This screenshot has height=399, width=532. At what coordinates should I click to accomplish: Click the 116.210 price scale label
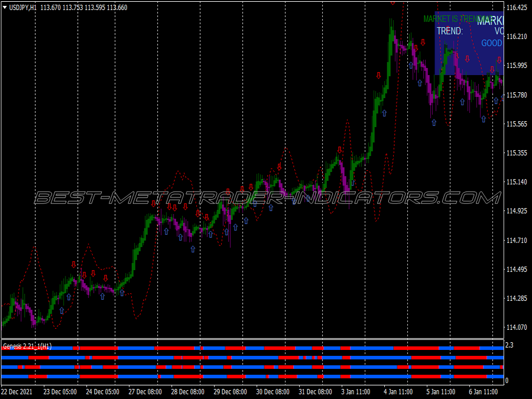517,37
